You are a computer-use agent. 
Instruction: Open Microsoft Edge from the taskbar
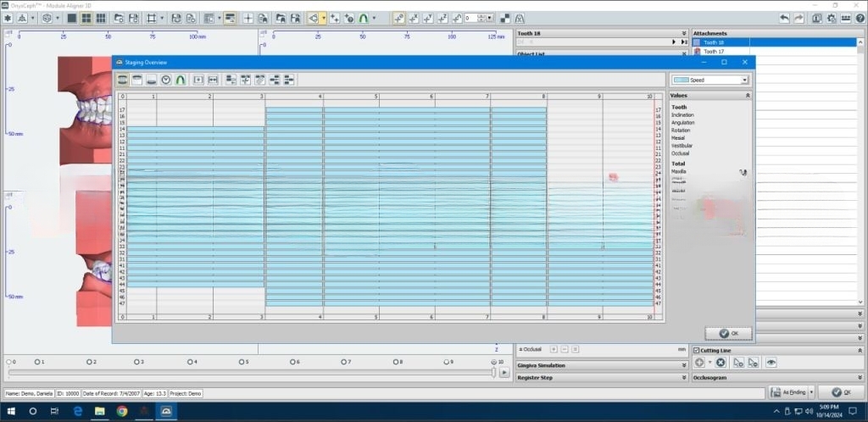pyautogui.click(x=77, y=411)
